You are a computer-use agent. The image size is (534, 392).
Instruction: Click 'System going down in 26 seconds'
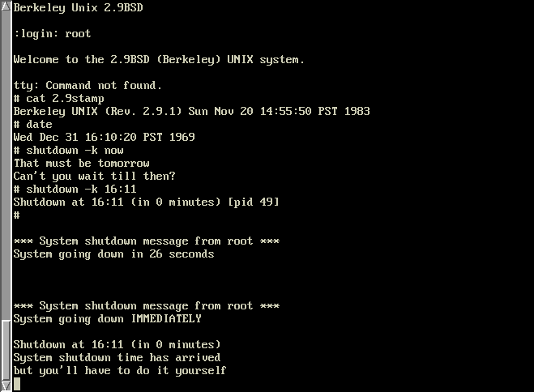pyautogui.click(x=113, y=254)
